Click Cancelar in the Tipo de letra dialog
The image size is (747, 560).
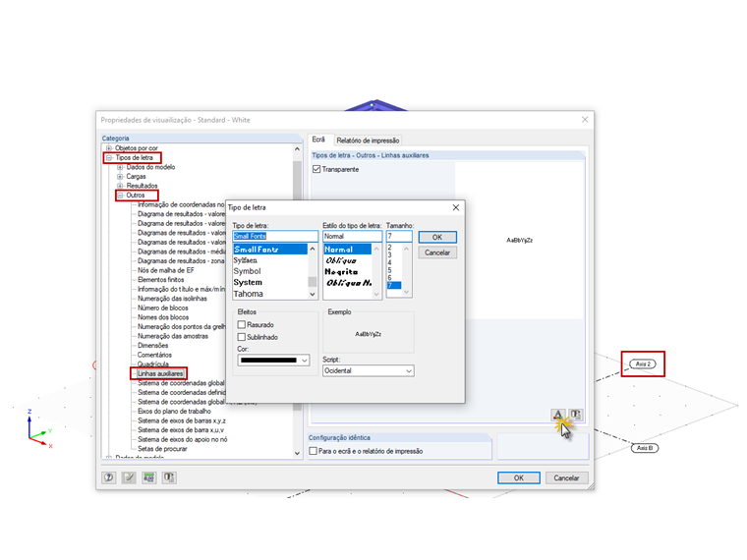tap(437, 252)
